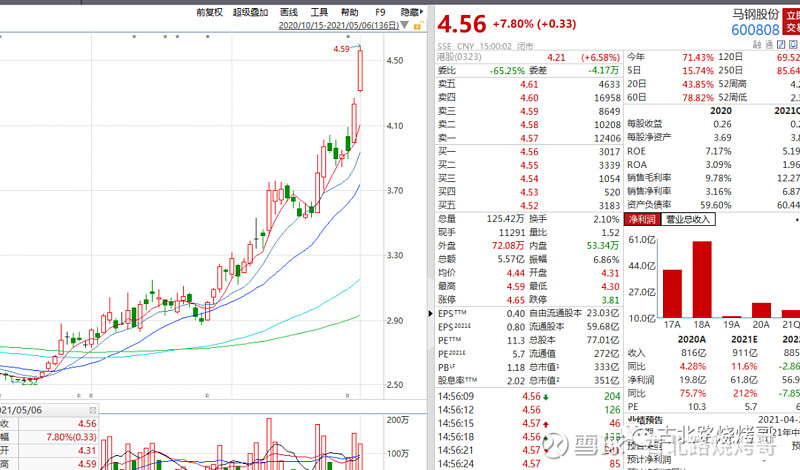
Task: Open the 超级叠加 overlay menu
Action: coord(250,12)
